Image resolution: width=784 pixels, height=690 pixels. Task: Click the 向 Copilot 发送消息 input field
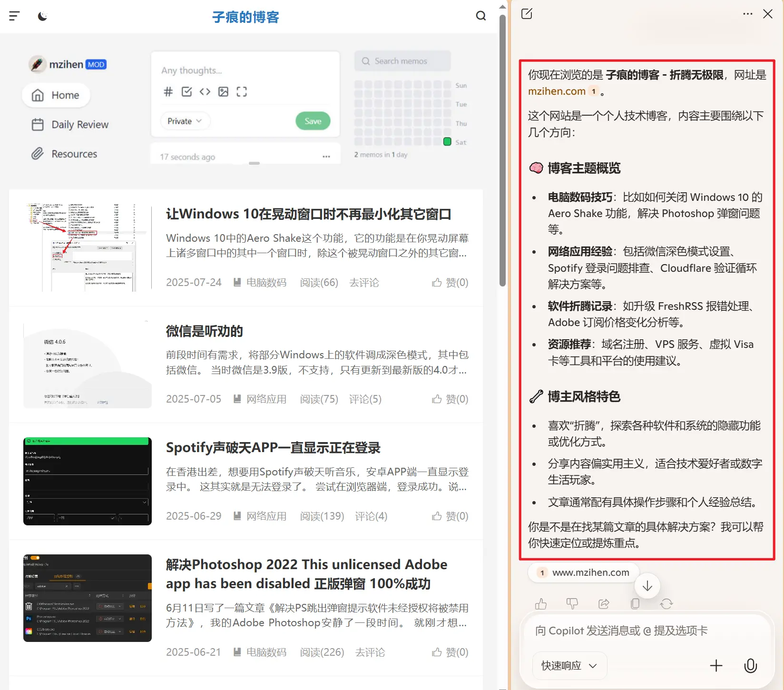point(647,631)
